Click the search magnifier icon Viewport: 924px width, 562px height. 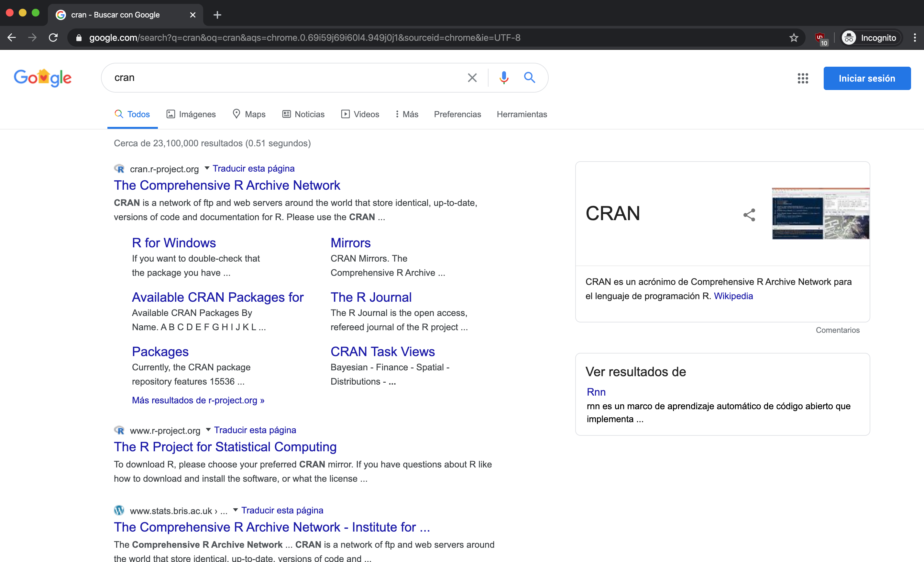tap(530, 78)
